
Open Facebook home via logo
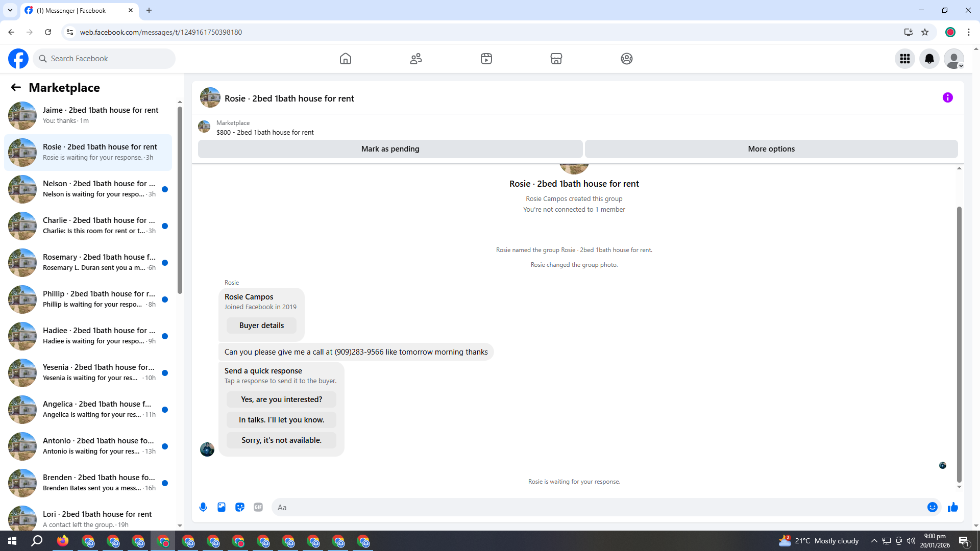(x=18, y=59)
